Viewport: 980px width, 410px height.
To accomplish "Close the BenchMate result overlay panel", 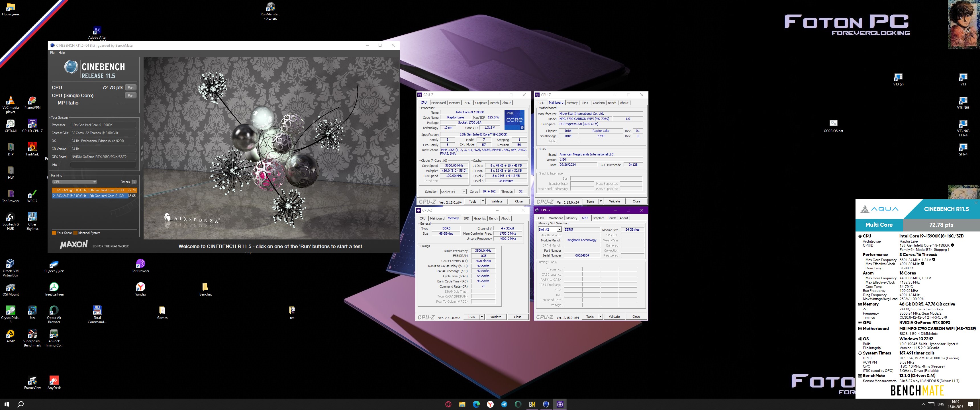I will pos(976,203).
